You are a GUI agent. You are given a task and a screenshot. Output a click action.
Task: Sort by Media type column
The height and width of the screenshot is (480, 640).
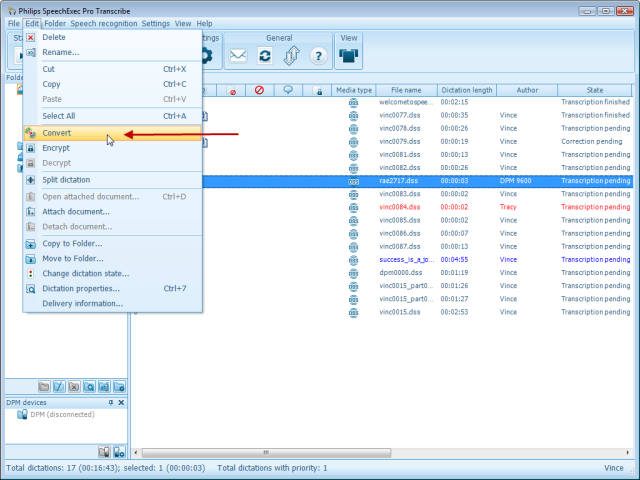354,90
